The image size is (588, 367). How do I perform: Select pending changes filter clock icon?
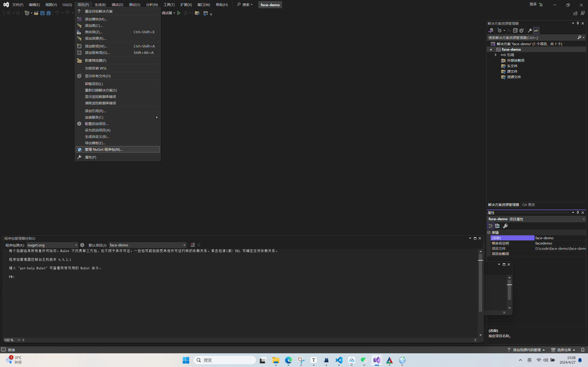coord(500,30)
